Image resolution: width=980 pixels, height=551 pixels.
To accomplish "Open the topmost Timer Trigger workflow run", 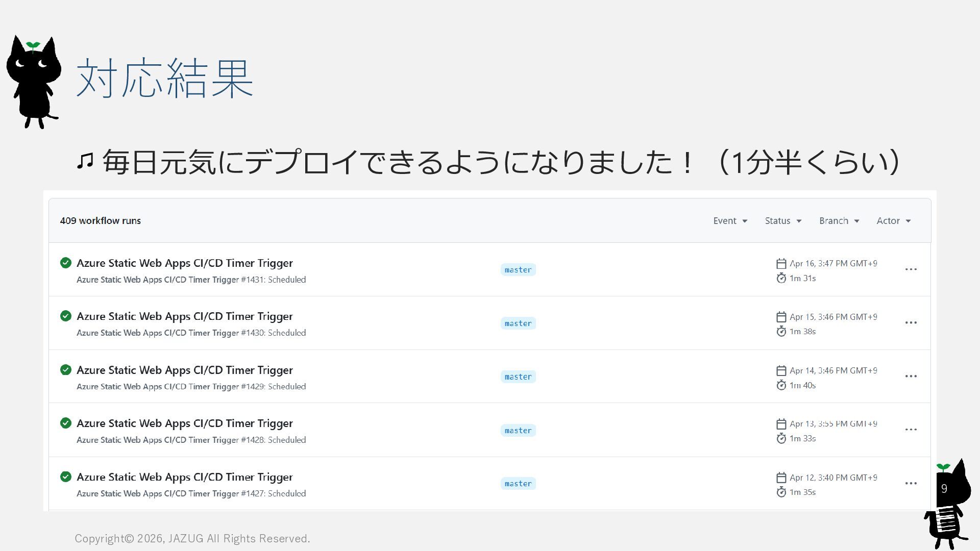I will click(184, 263).
